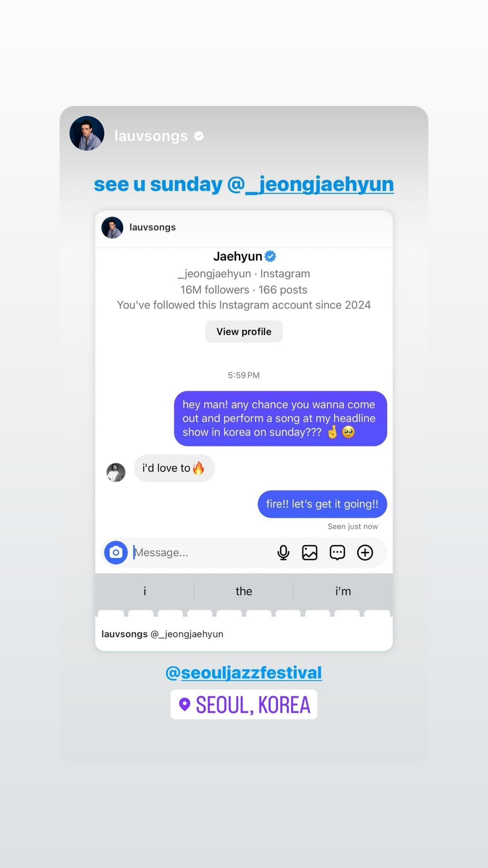Tap lauvsongs story profile picture at top
The image size is (488, 868).
[87, 133]
